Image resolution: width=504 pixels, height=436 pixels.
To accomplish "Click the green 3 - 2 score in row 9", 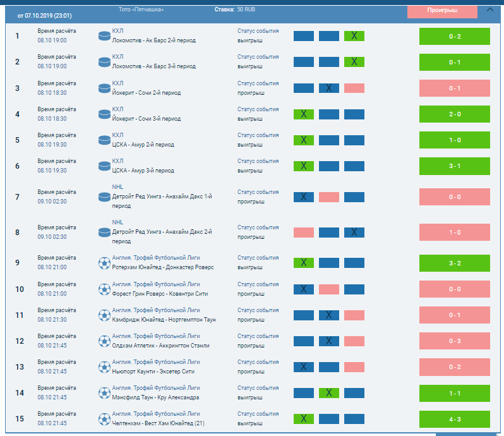I will pyautogui.click(x=455, y=263).
